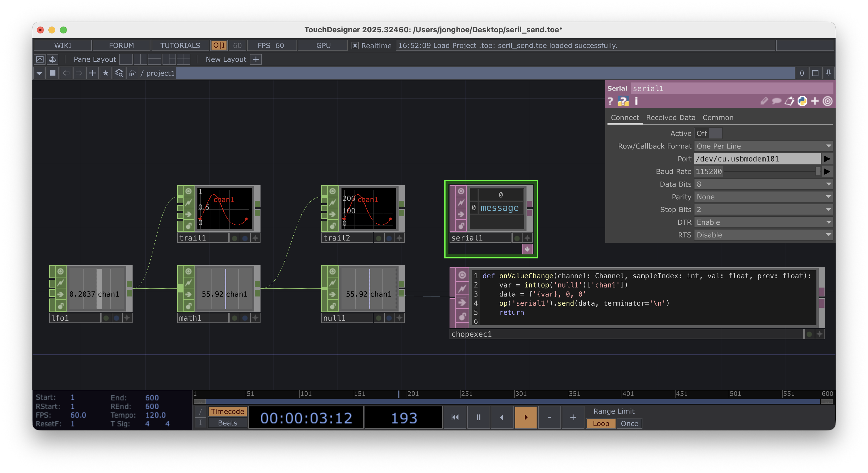Viewport: 868px width, 473px height.
Task: Open operator help question mark icon
Action: click(x=610, y=101)
